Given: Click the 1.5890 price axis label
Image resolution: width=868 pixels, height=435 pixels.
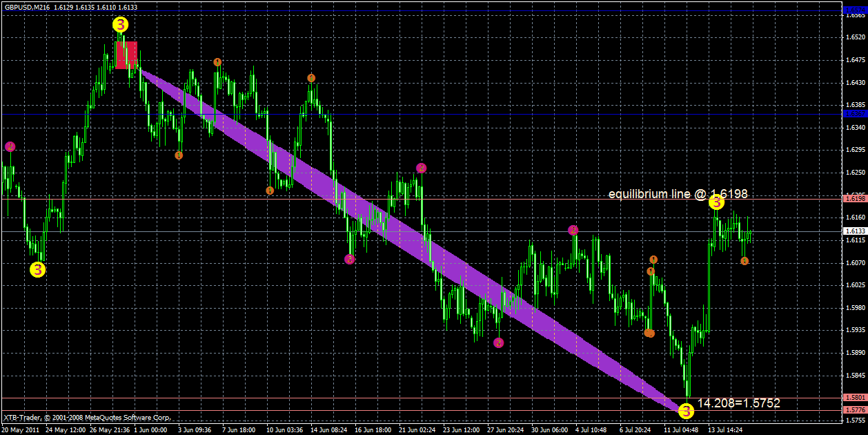Looking at the screenshot, I should [856, 353].
